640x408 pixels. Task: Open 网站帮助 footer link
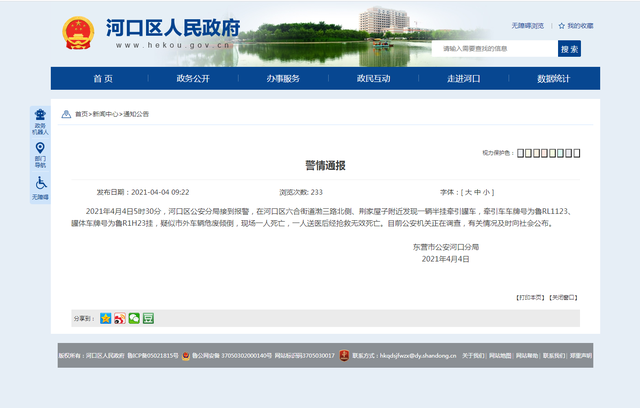click(527, 356)
